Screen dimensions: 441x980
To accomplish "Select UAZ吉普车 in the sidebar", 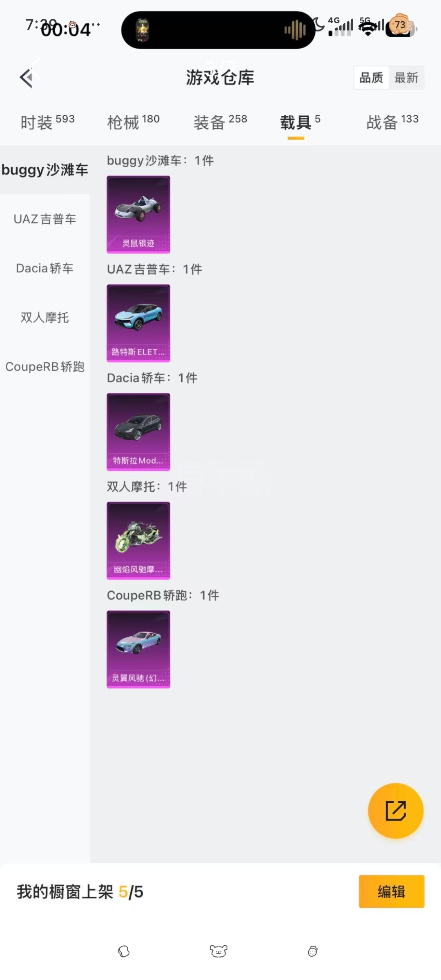I will [45, 219].
